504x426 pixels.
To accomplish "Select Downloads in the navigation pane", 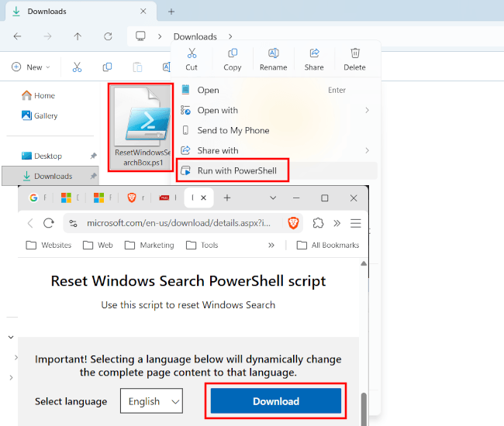I will click(50, 176).
